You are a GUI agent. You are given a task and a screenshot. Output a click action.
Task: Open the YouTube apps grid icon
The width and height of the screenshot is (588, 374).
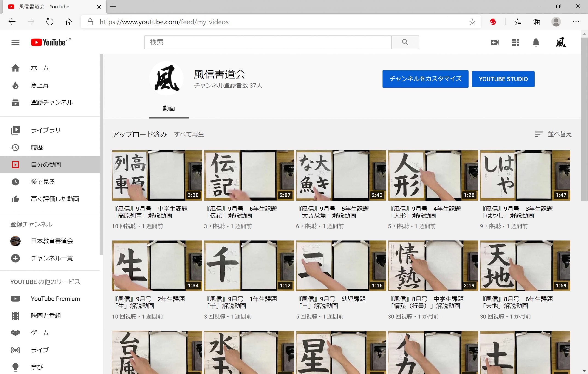(x=515, y=42)
